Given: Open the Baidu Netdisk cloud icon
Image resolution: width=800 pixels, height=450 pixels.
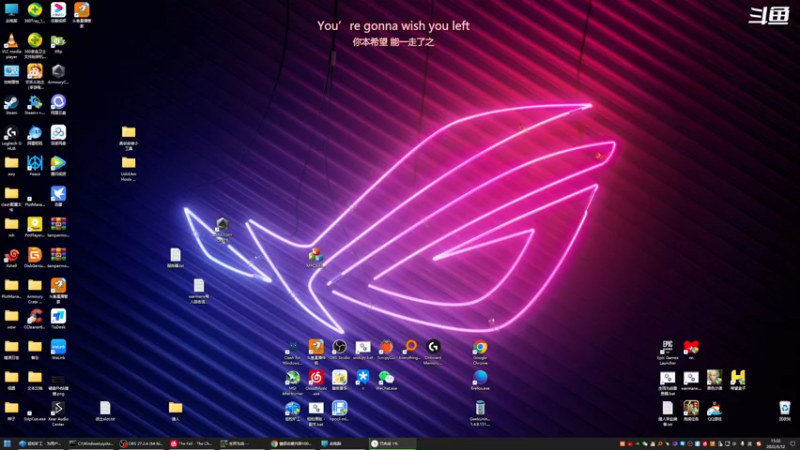Looking at the screenshot, I should (x=58, y=136).
